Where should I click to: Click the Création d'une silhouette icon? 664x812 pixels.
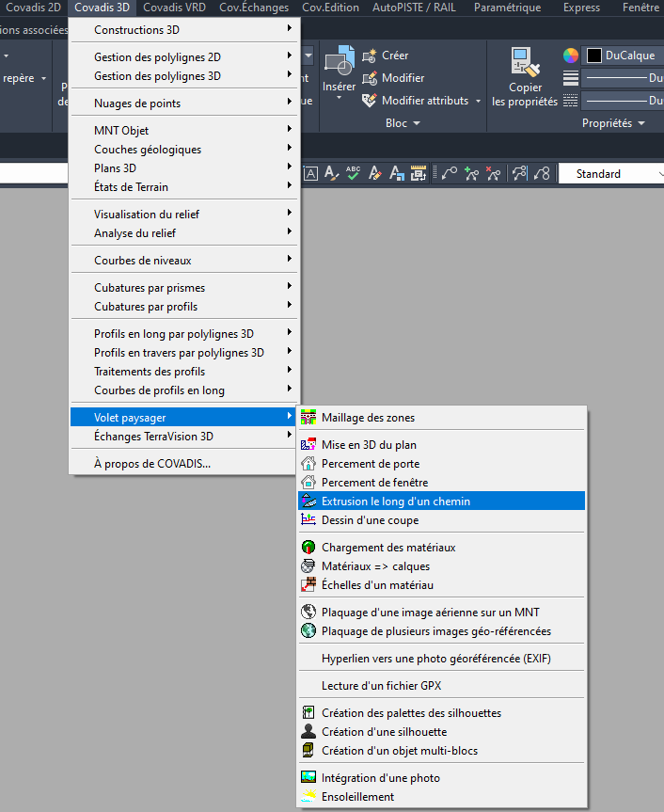(308, 732)
